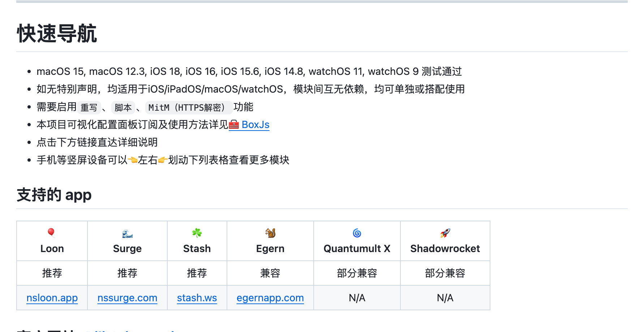This screenshot has width=644, height=332.
Task: Click the squirrel Egern icon
Action: [270, 233]
